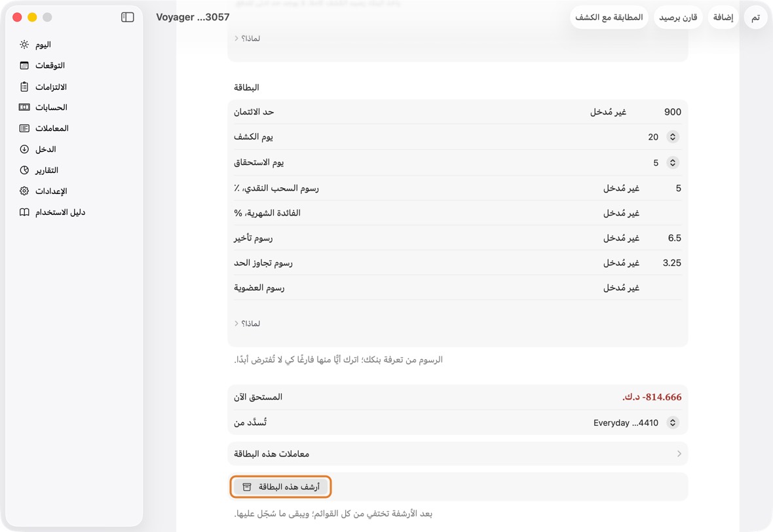Go to التوقعات section
This screenshot has height=532, width=773.
(74, 65)
